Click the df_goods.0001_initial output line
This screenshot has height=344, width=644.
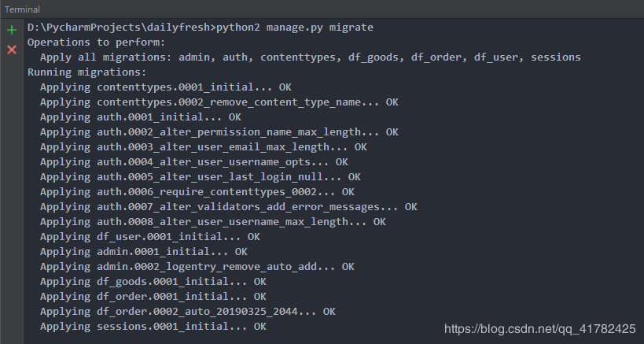[153, 281]
